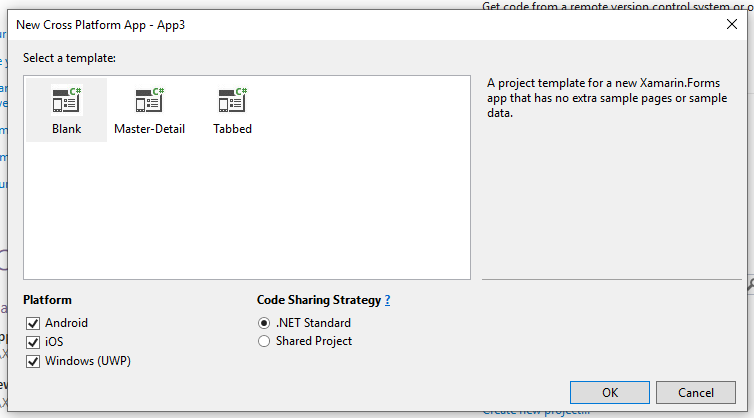Pick the Tabbed template icon
This screenshot has height=418, width=754.
(x=233, y=100)
